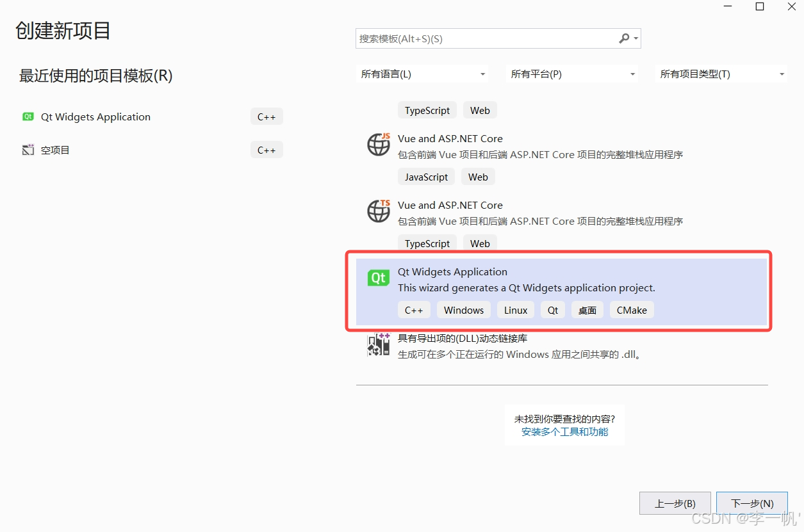The image size is (804, 532).
Task: Close the create new project dialog
Action: (792, 6)
